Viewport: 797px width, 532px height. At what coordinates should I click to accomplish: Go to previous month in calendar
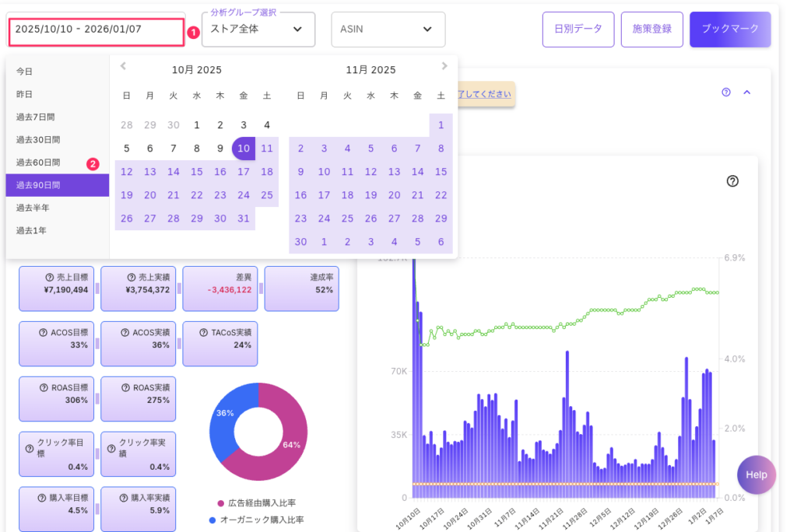[x=123, y=67]
